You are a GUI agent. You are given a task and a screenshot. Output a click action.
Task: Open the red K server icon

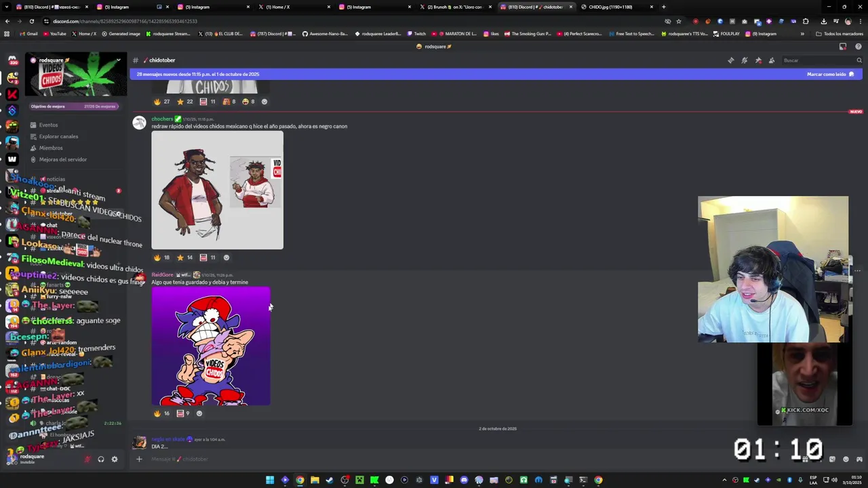12,94
